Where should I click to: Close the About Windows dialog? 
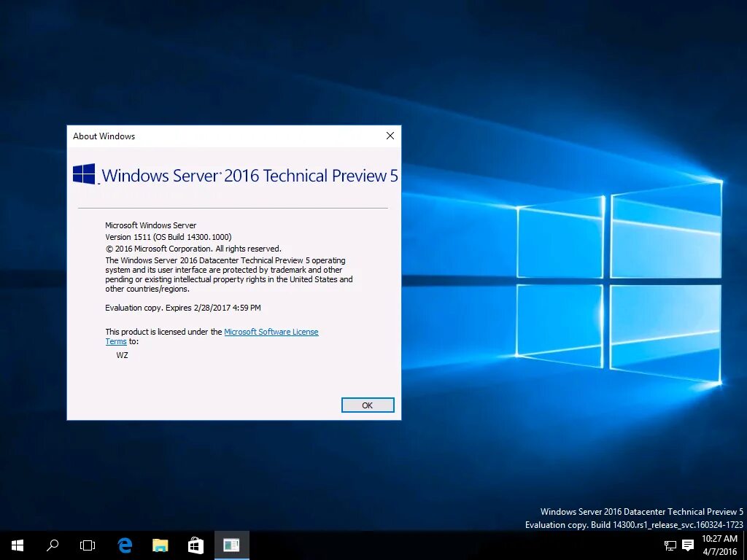(x=390, y=136)
